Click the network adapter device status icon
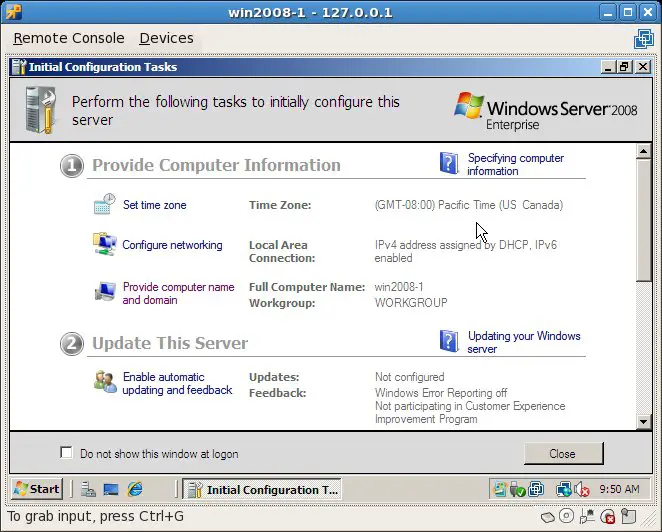This screenshot has height=532, width=662. pyautogui.click(x=586, y=516)
